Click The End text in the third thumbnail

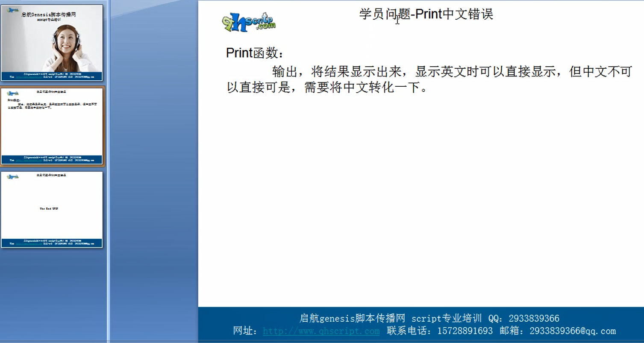pyautogui.click(x=49, y=209)
